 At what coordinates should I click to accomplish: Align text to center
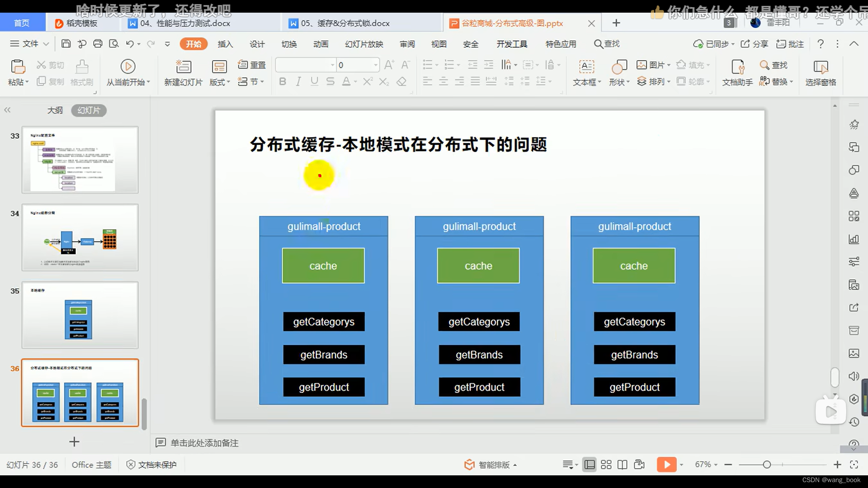[443, 81]
